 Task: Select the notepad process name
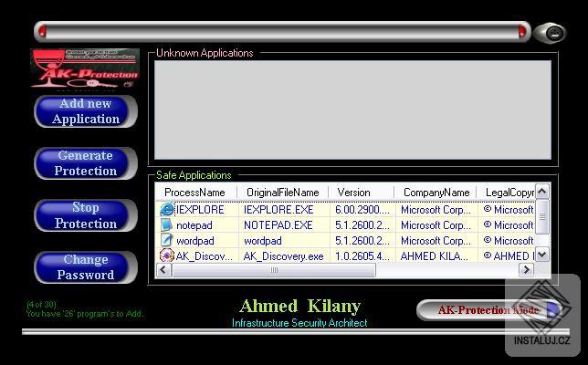tap(194, 225)
